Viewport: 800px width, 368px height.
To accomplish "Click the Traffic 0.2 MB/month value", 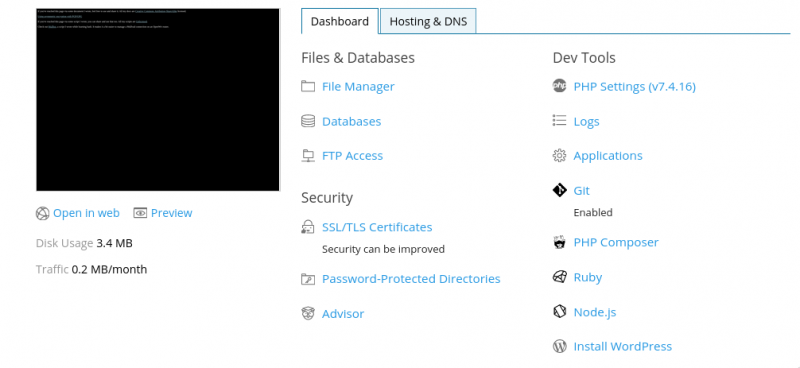I will point(109,269).
